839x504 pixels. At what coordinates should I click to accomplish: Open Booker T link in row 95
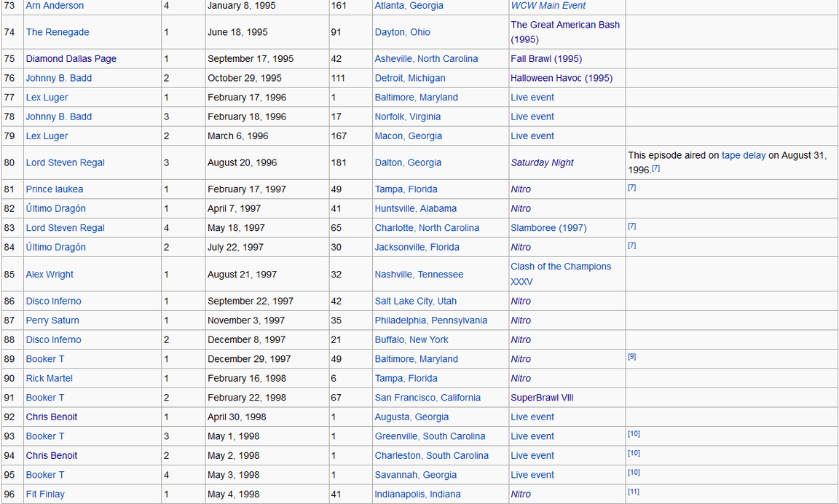pyautogui.click(x=45, y=475)
